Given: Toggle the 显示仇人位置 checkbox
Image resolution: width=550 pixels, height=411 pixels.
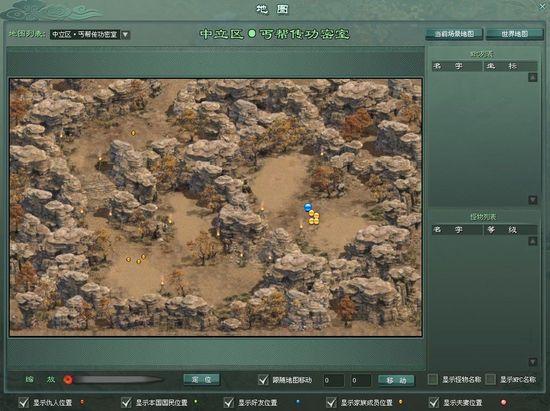Looking at the screenshot, I should [x=24, y=403].
